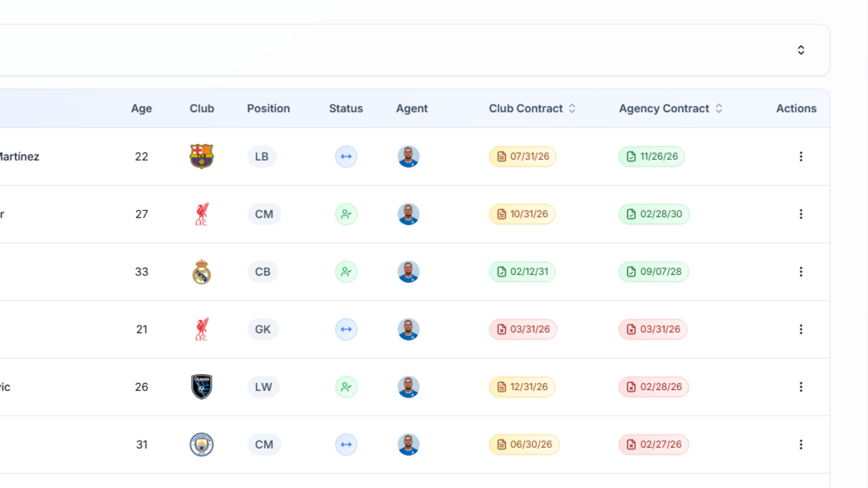Toggle the blue availability icon in the GK row
Screen dimensions: 868x488
pyautogui.click(x=346, y=329)
